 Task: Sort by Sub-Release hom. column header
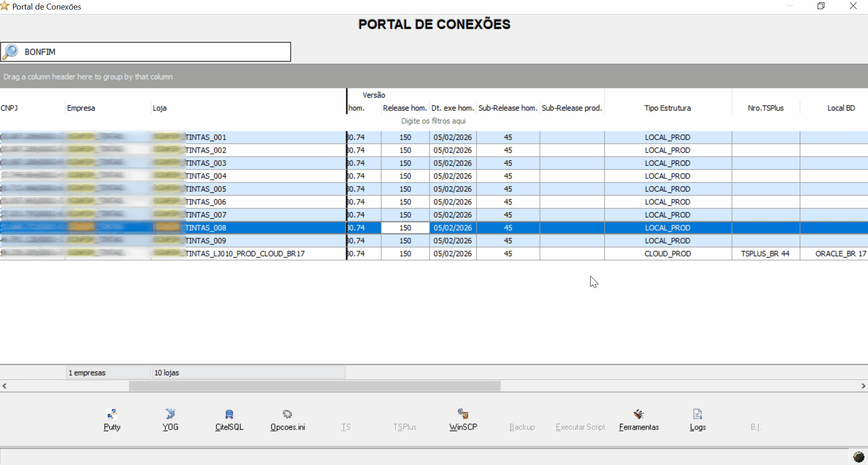(508, 108)
